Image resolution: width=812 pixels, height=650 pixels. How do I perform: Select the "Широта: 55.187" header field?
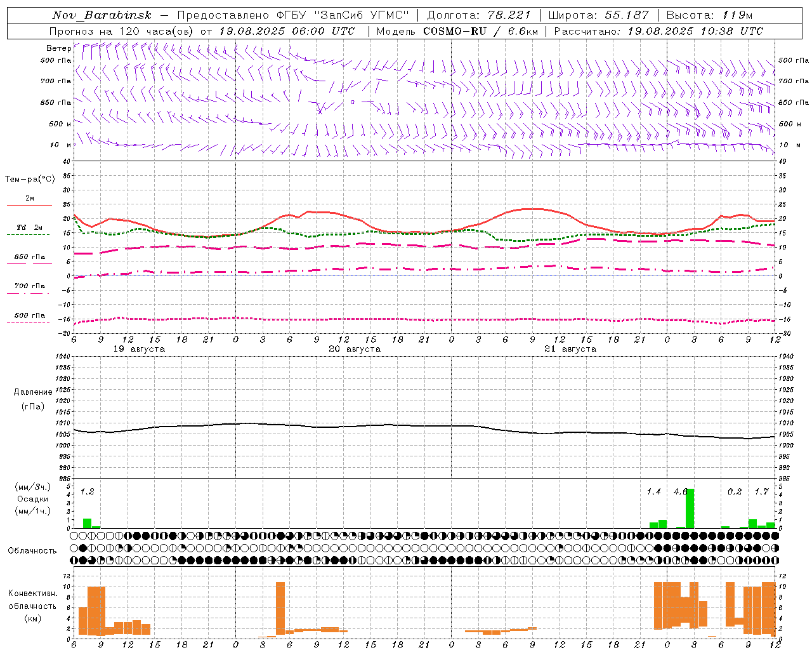[599, 15]
